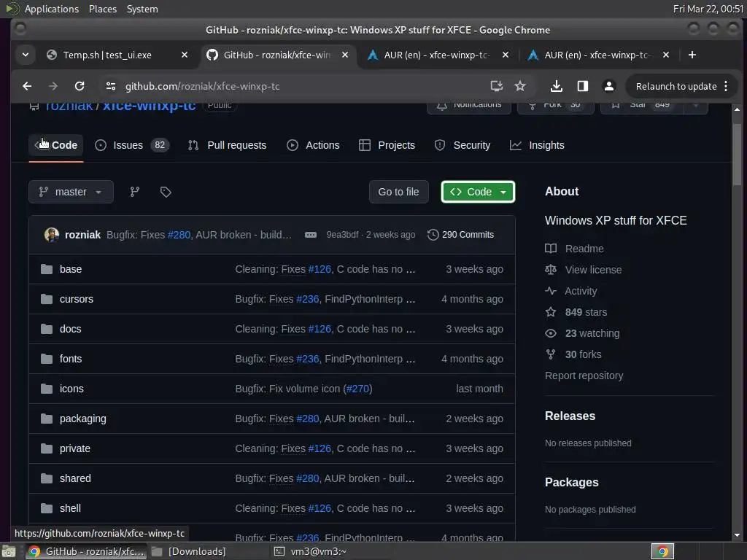Open the green Code dropdown

click(478, 192)
